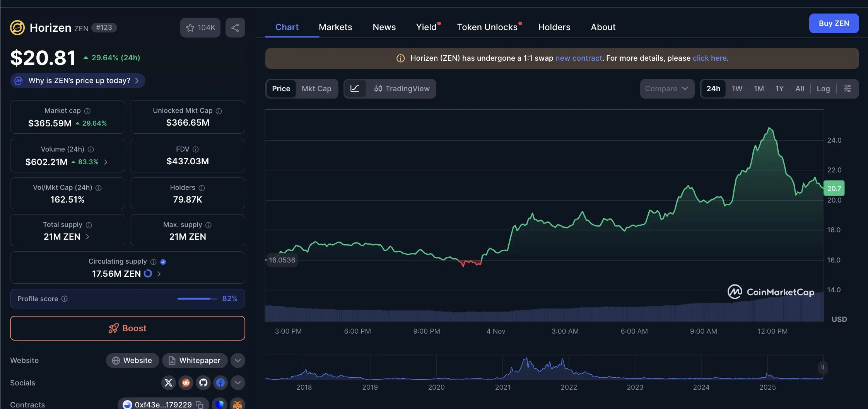868x409 pixels.
Task: Switch to the Markets tab
Action: (335, 27)
